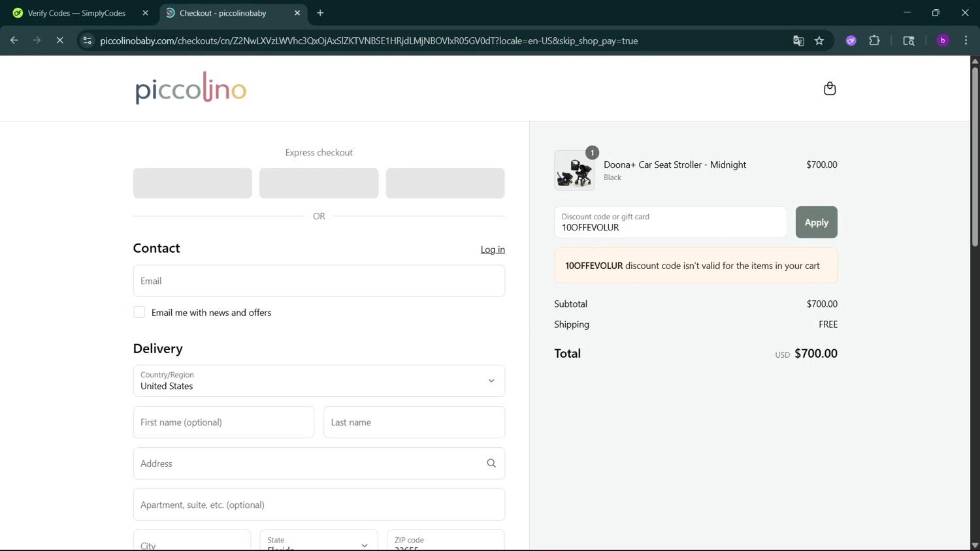Image resolution: width=980 pixels, height=551 pixels.
Task: Click the Subtotal label
Action: point(571,304)
